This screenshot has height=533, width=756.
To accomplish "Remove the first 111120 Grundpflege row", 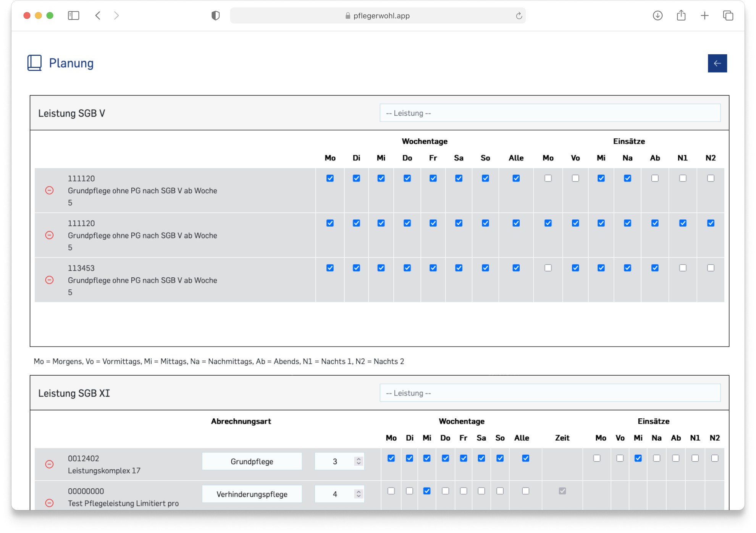I will tap(49, 190).
